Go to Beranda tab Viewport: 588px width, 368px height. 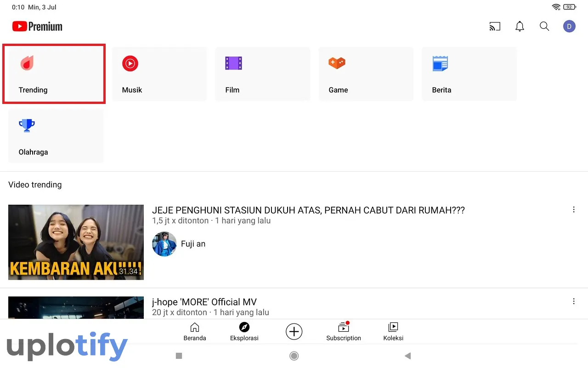[x=195, y=331]
